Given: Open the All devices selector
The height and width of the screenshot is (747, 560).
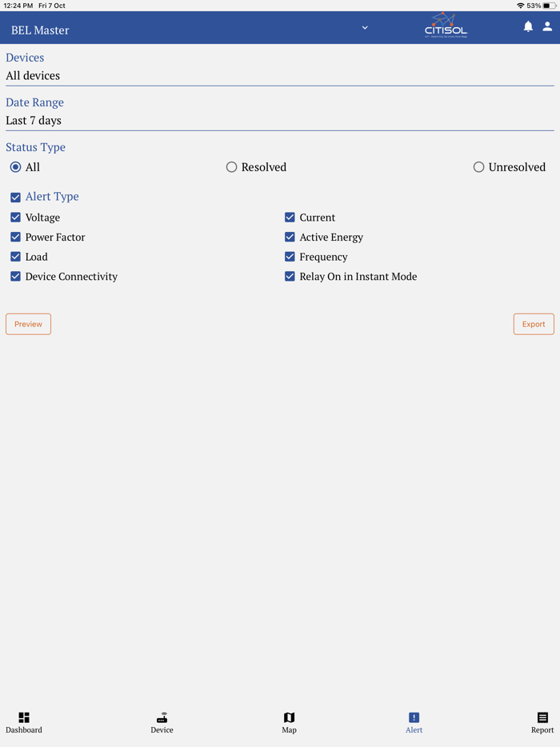Looking at the screenshot, I should (x=279, y=76).
